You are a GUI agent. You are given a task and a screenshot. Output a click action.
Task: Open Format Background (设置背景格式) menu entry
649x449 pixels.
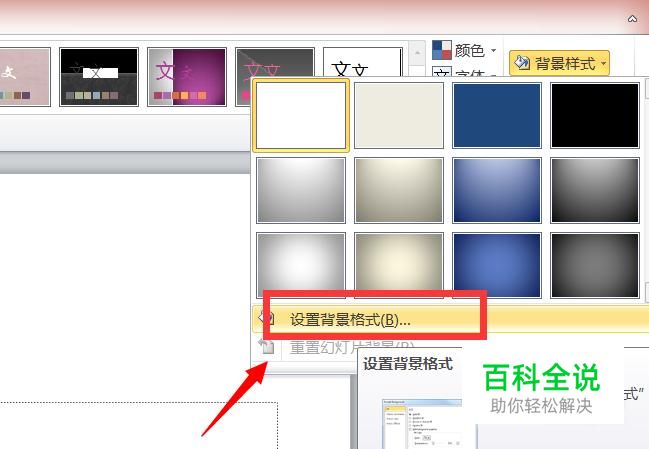[450, 319]
